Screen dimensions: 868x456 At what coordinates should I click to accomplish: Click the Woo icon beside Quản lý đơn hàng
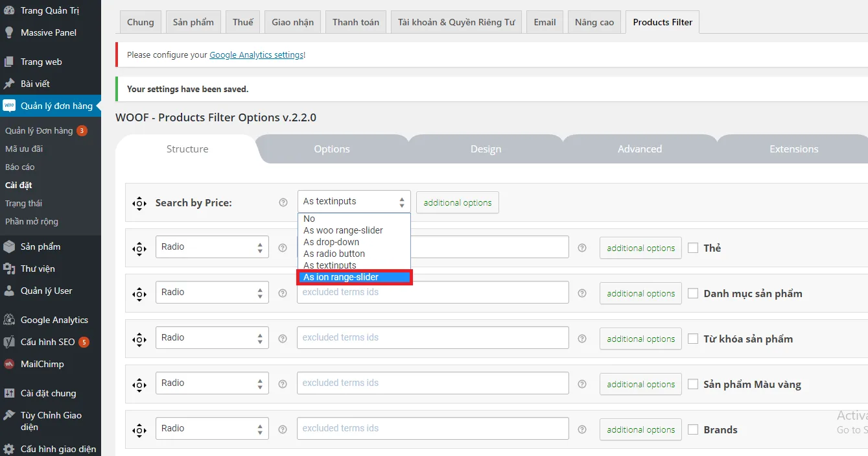click(x=9, y=106)
